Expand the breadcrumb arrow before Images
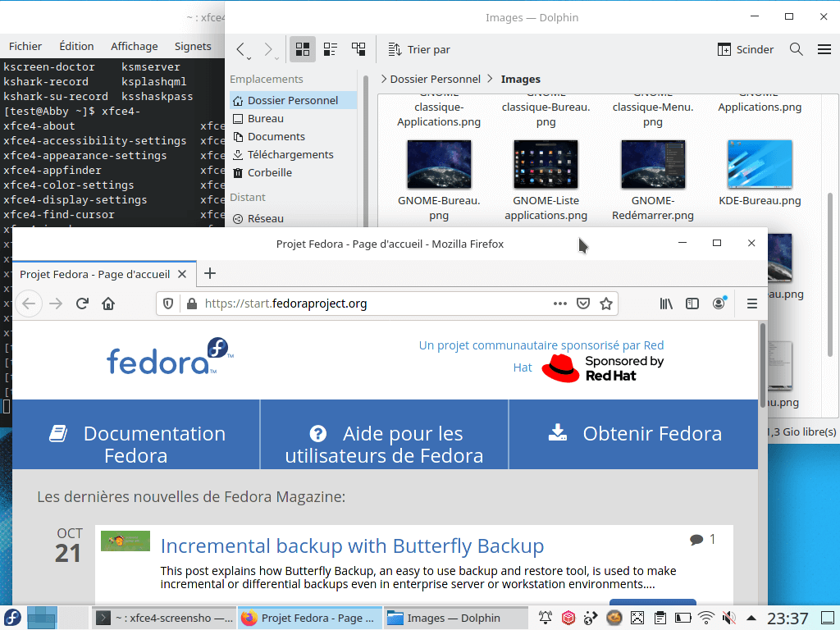Viewport: 840px width, 630px height. tap(491, 80)
